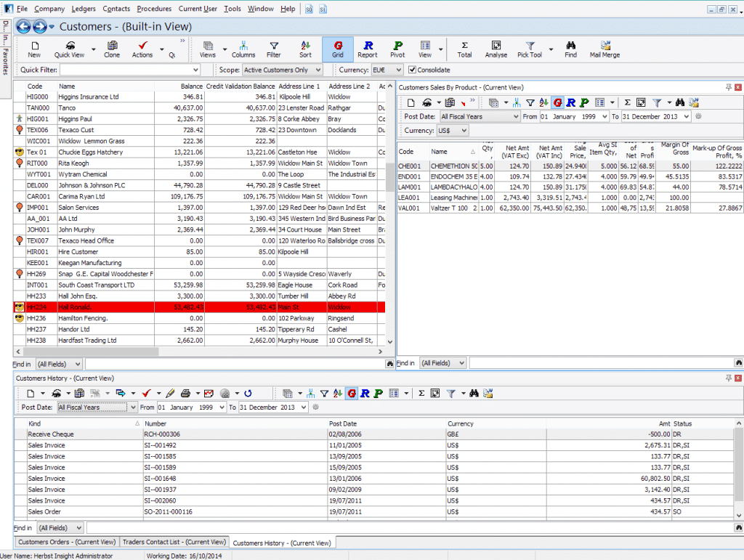Click the Analyse icon on the toolbar
Screen dimensions: 744x560
tap(496, 47)
